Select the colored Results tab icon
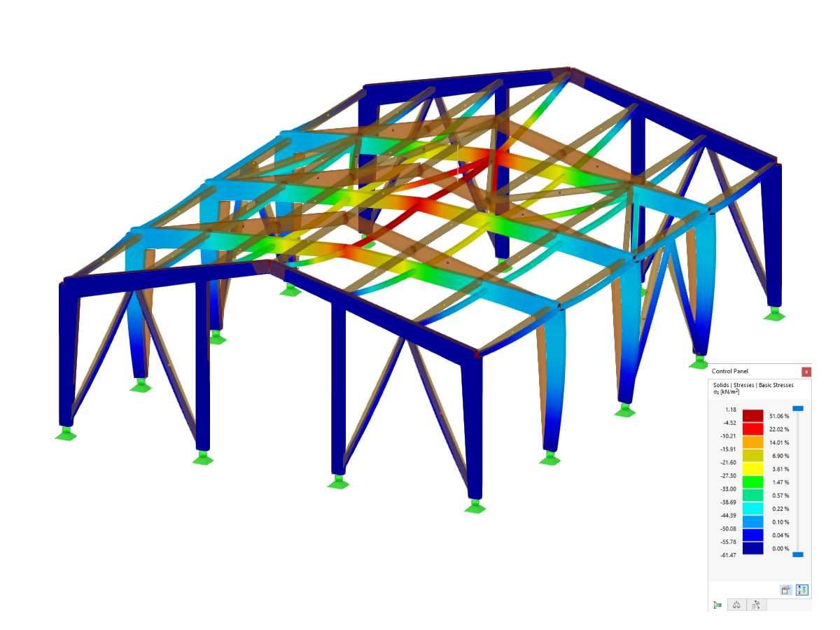This screenshot has height=630, width=840. pyautogui.click(x=717, y=605)
